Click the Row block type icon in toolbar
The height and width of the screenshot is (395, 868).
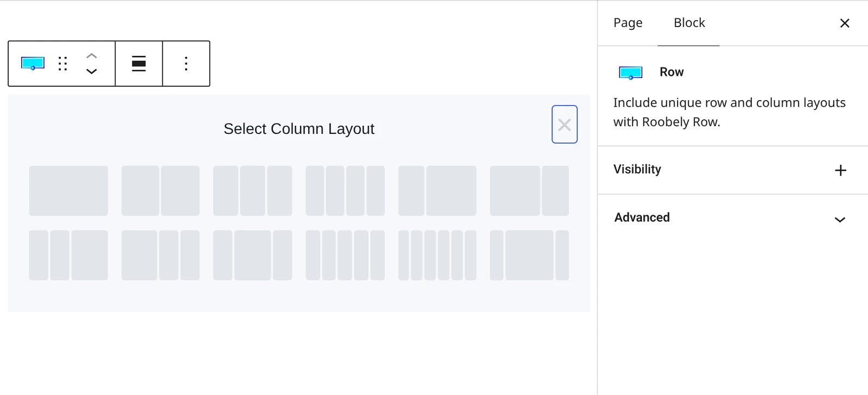point(33,63)
